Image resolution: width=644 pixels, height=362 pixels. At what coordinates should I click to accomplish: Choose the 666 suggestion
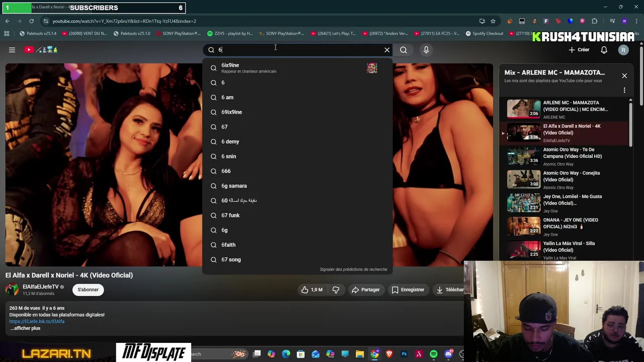click(297, 171)
